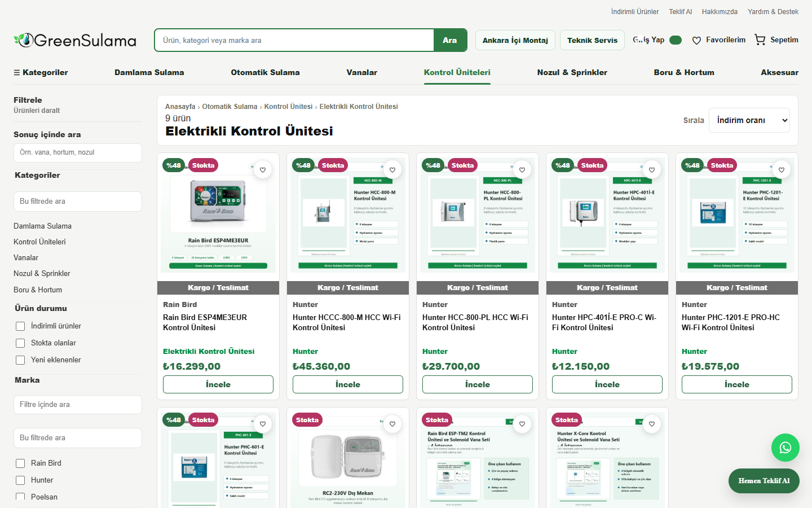Open the WhatsApp chat bubble
Screen dimensions: 812x508
(785, 448)
